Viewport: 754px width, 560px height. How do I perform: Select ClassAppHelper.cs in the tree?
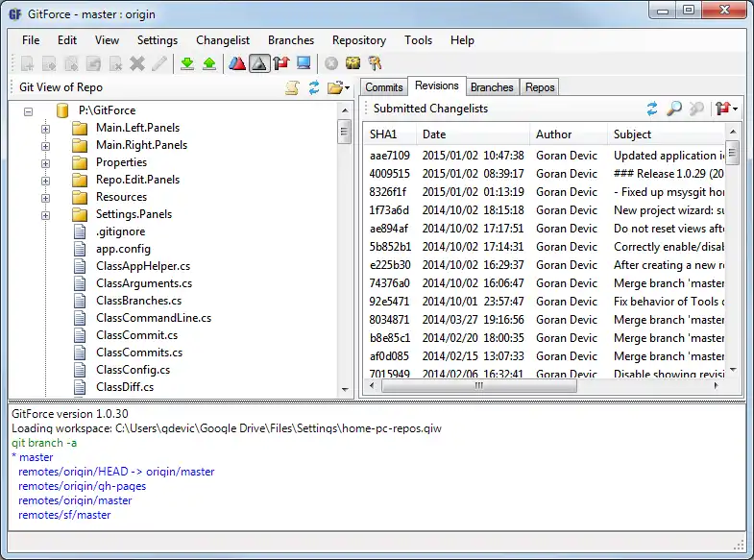[143, 266]
